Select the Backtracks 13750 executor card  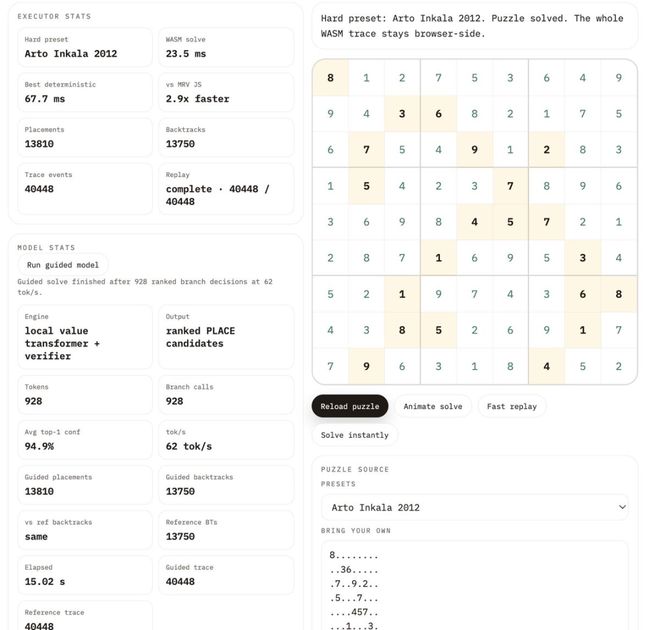pyautogui.click(x=226, y=137)
